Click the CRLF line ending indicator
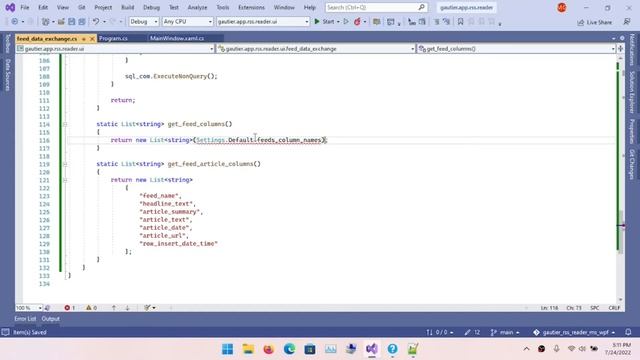The image size is (640, 360). (x=614, y=308)
